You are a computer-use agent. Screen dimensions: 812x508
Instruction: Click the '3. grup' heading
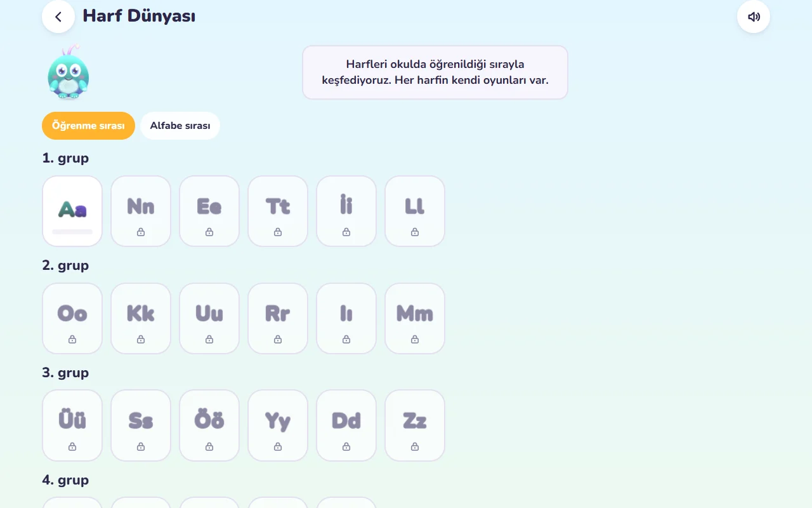[65, 373]
